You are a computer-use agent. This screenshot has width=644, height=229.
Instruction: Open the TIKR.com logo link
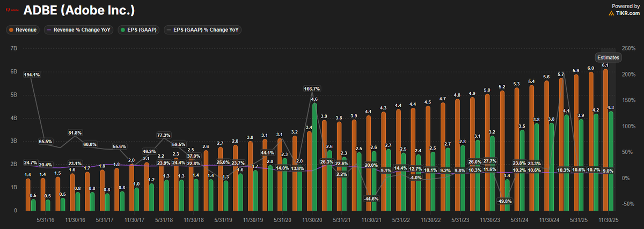tap(624, 13)
